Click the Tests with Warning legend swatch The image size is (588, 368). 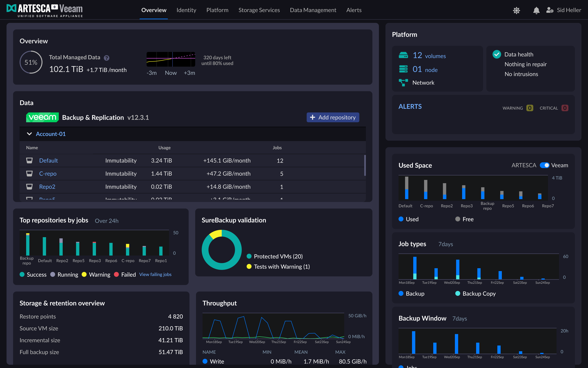tap(249, 266)
